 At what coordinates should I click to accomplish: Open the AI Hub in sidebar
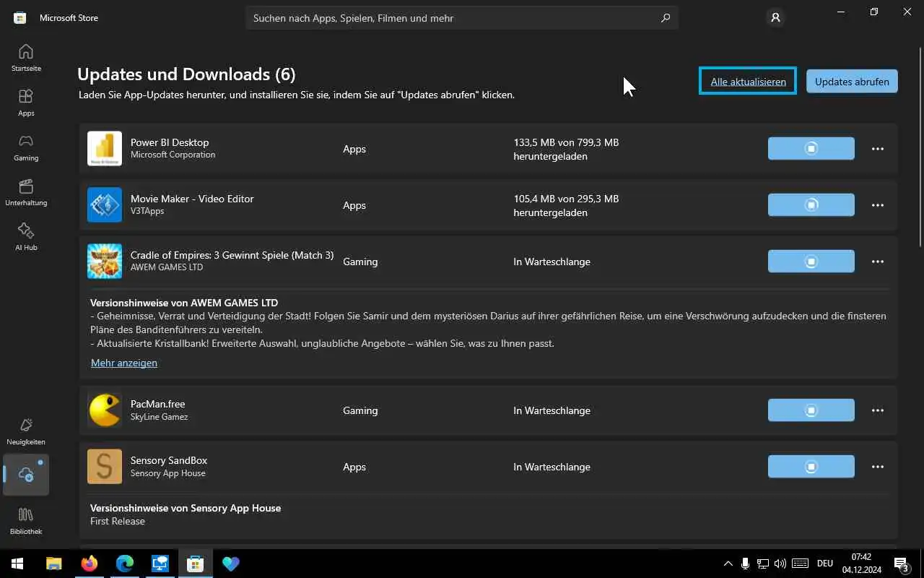(x=26, y=236)
